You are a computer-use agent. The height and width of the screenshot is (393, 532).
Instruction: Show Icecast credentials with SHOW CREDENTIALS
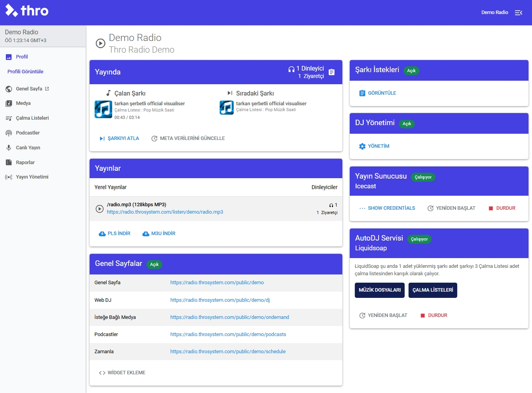[x=387, y=208]
